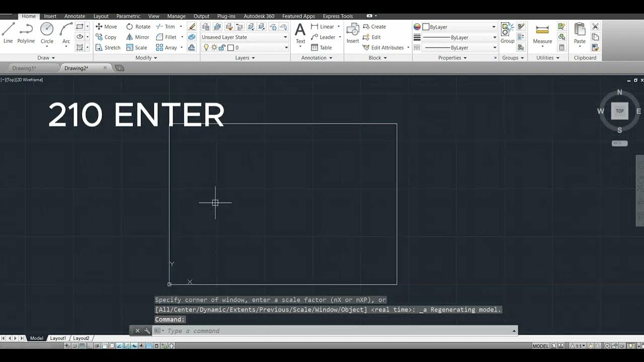
Task: Click the viewport Top view label
Action: (10, 80)
